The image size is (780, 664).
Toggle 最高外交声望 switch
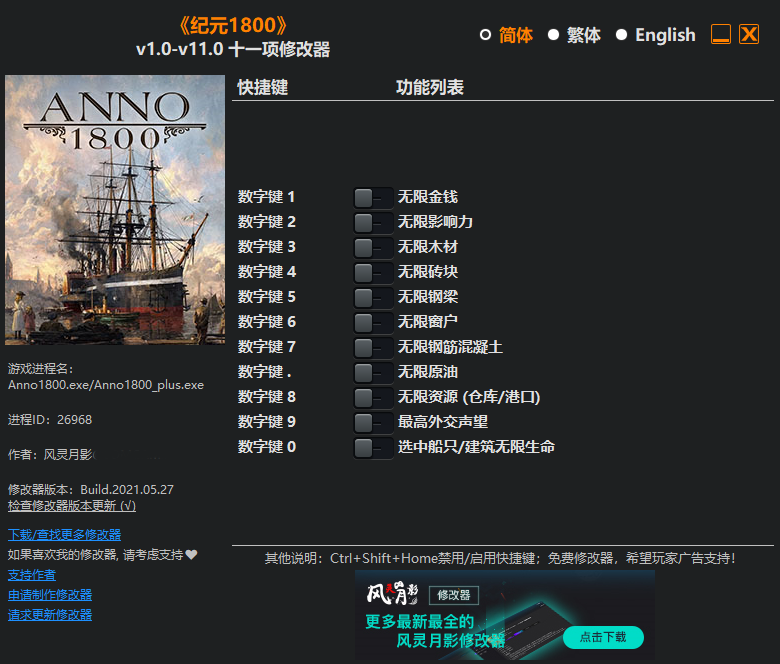click(x=373, y=422)
